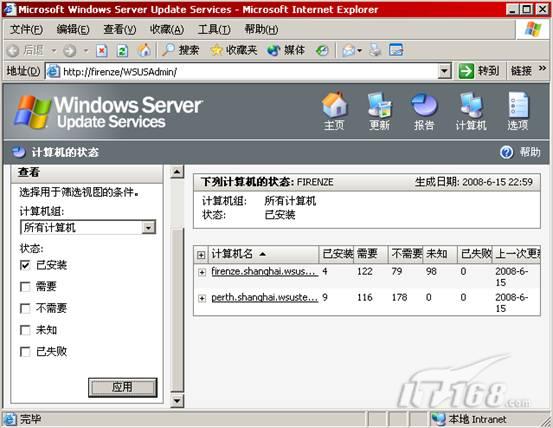Image resolution: width=553 pixels, height=428 pixels.
Task: Open the WSUS 主页 home icon
Action: tap(334, 111)
